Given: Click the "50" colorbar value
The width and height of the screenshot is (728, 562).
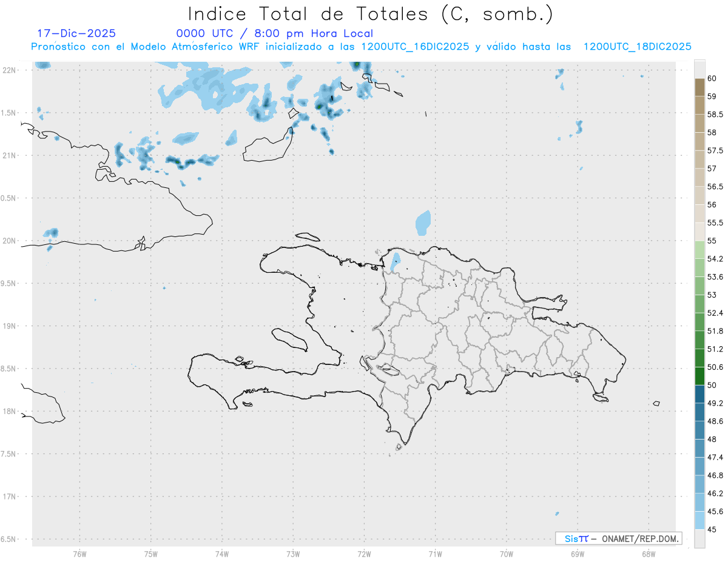Looking at the screenshot, I should tap(712, 385).
